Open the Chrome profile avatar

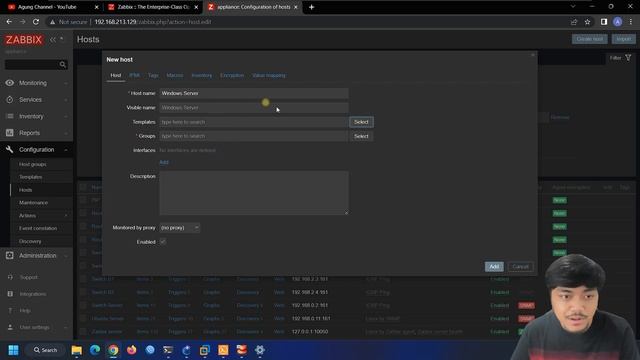618,22
